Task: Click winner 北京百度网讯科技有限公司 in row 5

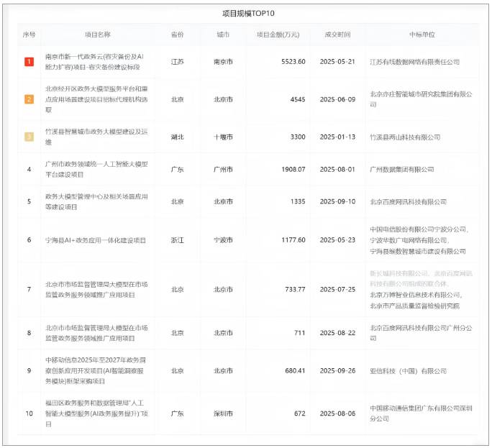Action: point(409,202)
